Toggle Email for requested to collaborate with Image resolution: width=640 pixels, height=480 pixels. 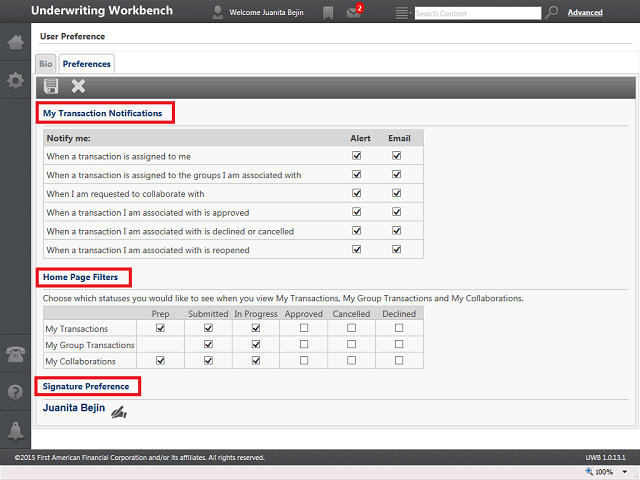(x=396, y=193)
